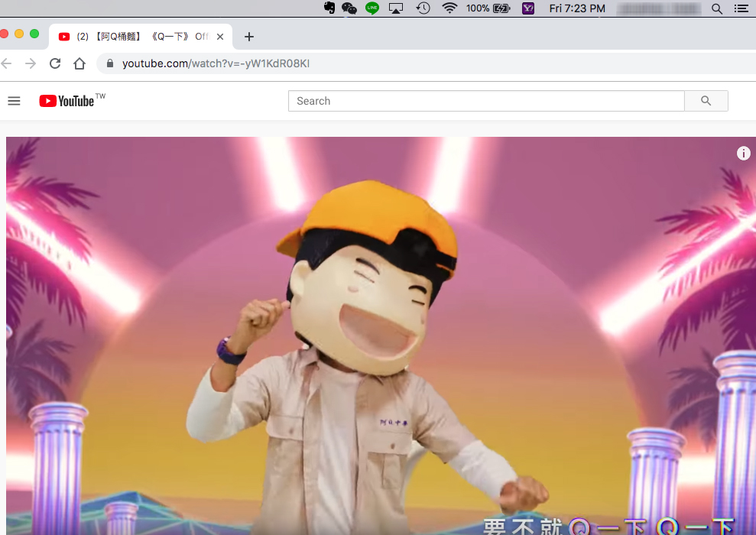
Task: Click the YouTube logo to go home
Action: pos(67,101)
